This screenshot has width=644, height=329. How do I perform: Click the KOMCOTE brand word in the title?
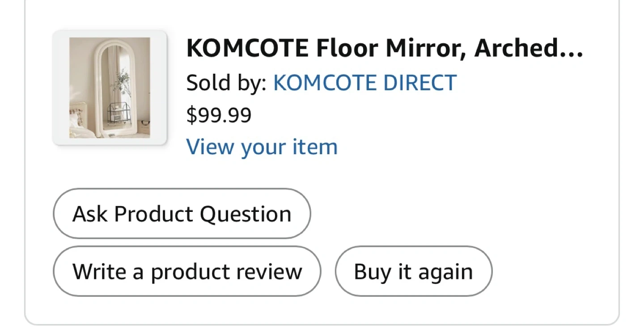(x=247, y=48)
